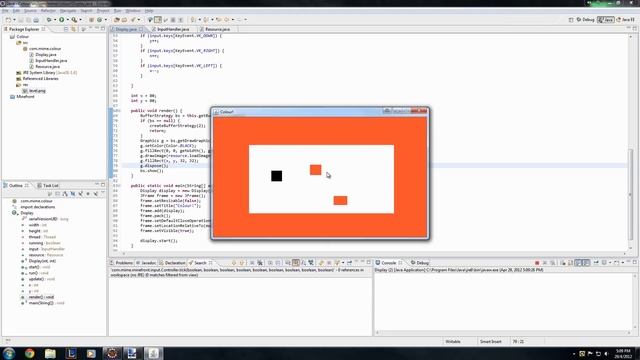
Task: Click the Debug bug icon in toolbar
Action: tap(49, 20)
